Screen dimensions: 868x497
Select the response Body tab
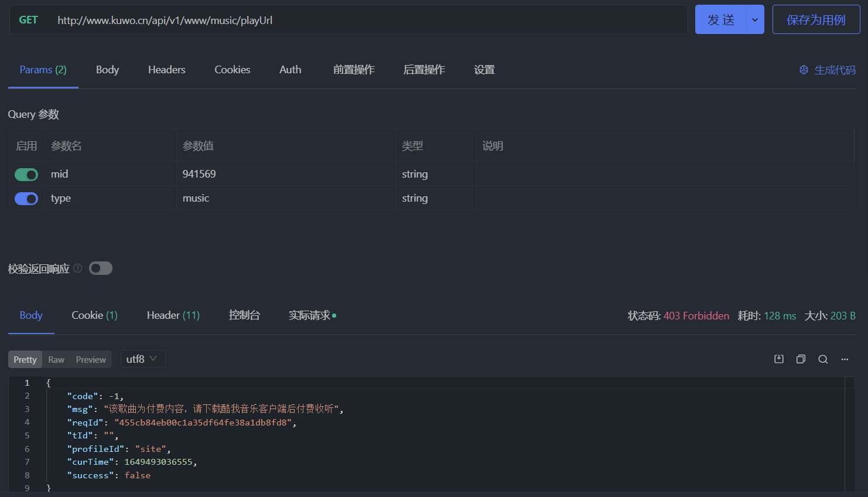click(31, 315)
